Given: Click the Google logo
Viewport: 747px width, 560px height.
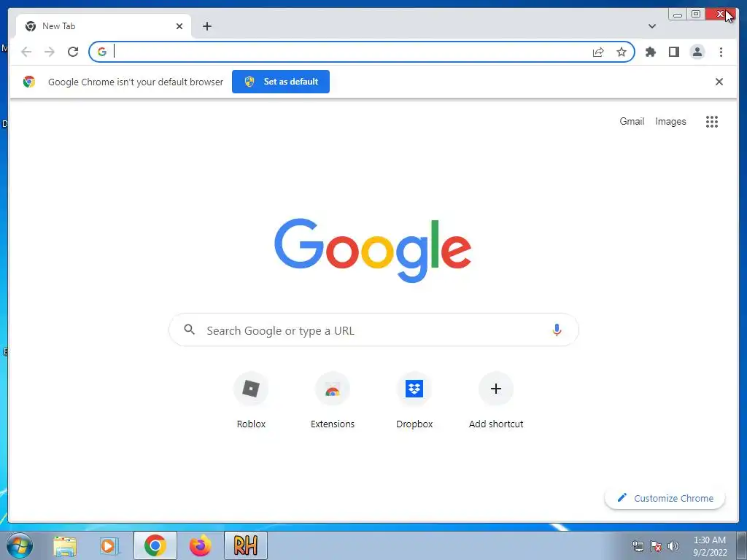Looking at the screenshot, I should [x=373, y=250].
